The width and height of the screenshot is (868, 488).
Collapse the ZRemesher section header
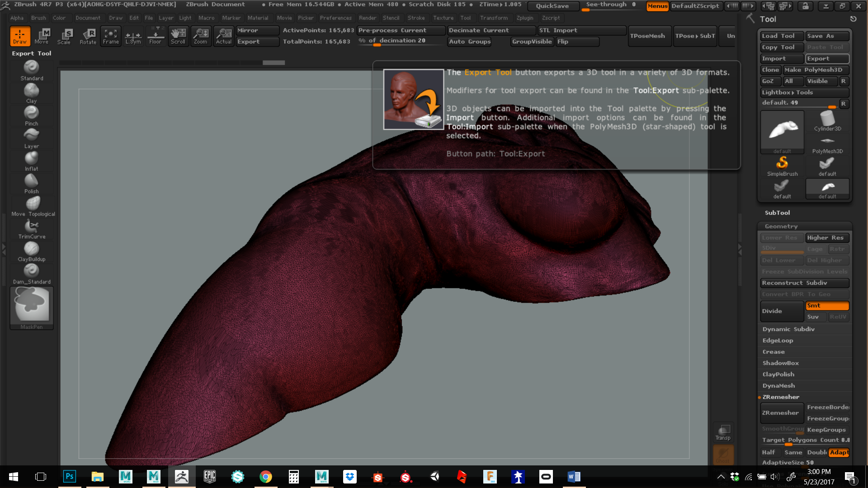pos(781,397)
